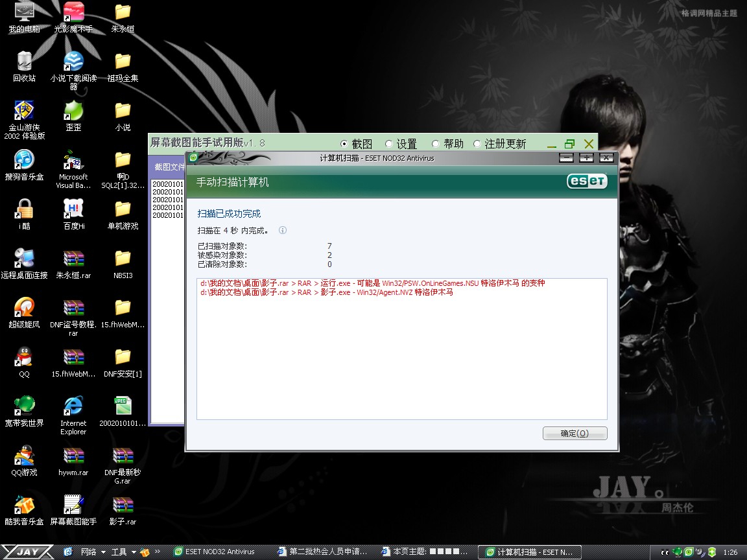747x560 pixels.
Task: Launch 酷我音乐盒 from the desktop
Action: [x=24, y=510]
